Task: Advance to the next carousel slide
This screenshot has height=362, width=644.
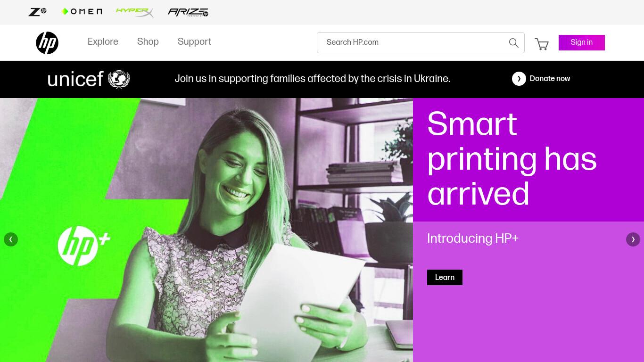Action: [x=633, y=239]
